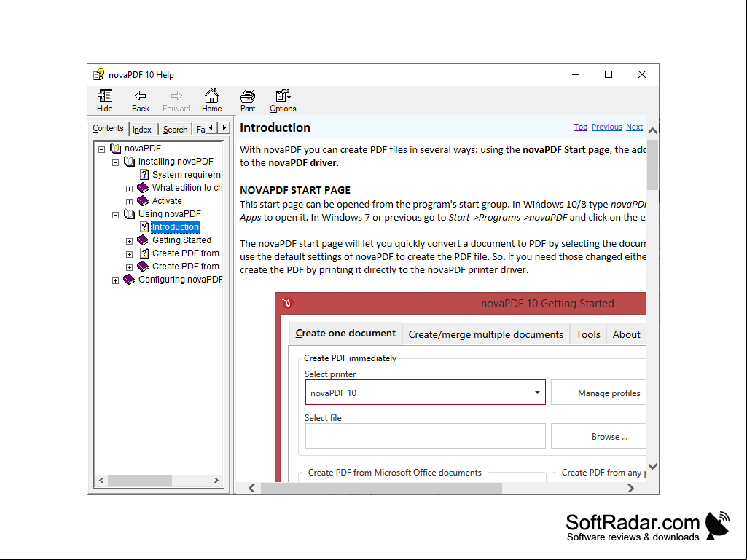Go to the Next topic link

coord(635,127)
